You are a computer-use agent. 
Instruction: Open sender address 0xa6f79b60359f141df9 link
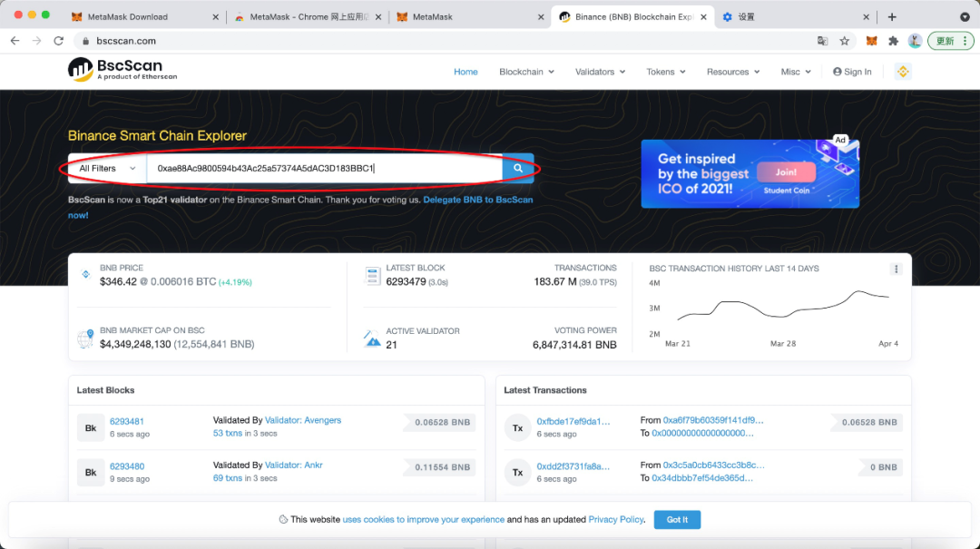click(713, 420)
